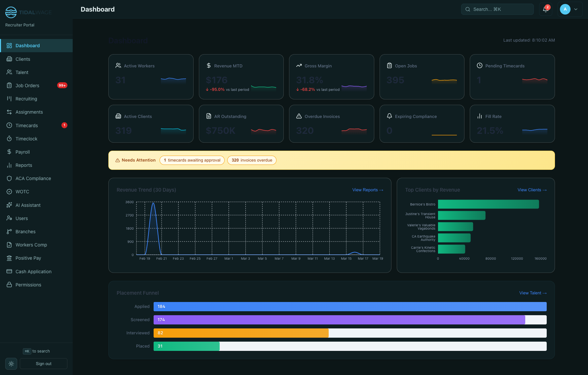Select the AI Assistant sparkle icon
Viewport: 588px width, 375px height.
point(9,205)
